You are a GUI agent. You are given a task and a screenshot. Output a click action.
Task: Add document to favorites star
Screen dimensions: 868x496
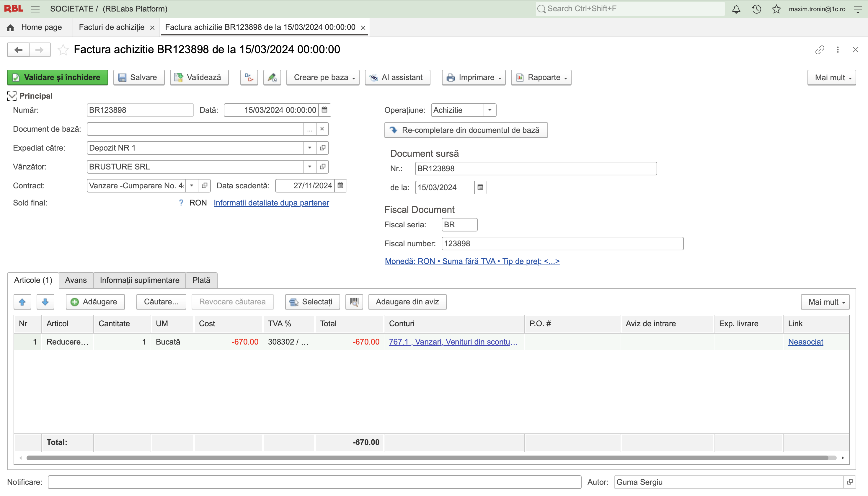63,50
